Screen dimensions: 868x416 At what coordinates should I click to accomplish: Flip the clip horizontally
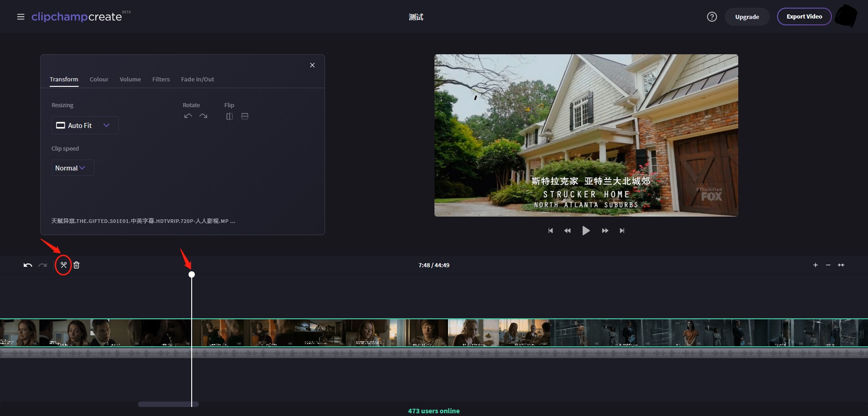(230, 116)
